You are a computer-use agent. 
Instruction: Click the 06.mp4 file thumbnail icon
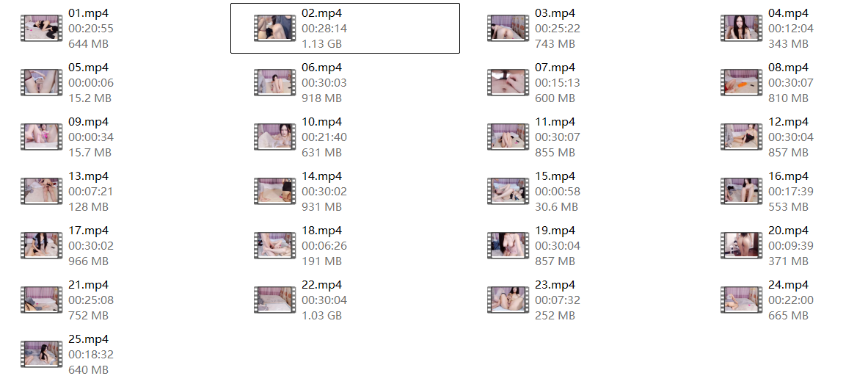pyautogui.click(x=275, y=82)
